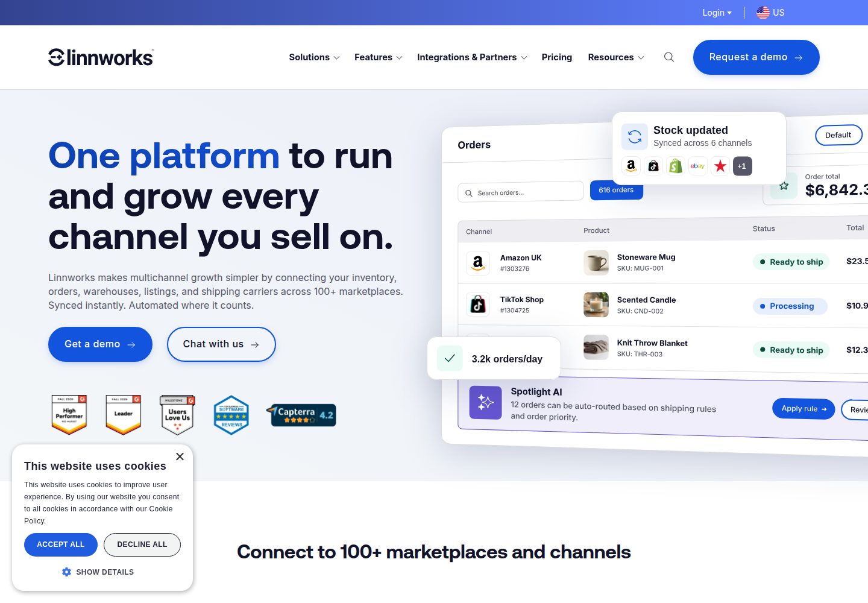The height and width of the screenshot is (603, 868).
Task: Show cookie details
Action: 98,572
